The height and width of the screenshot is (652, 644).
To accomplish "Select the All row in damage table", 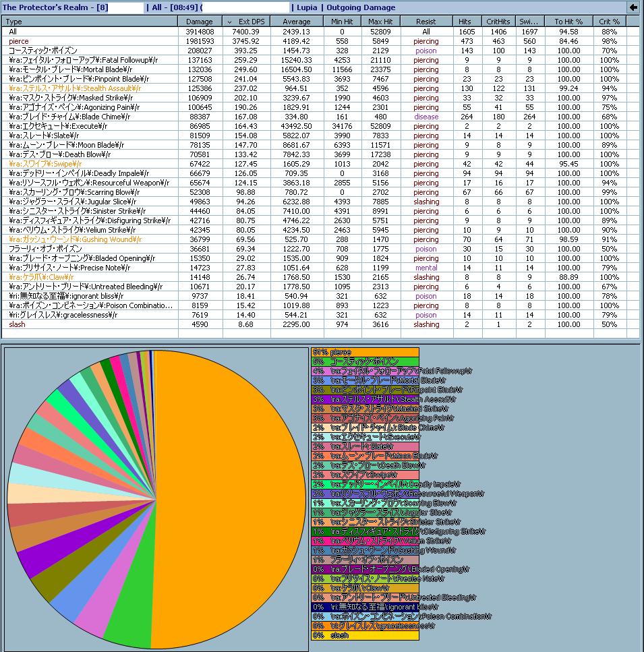I will (320, 32).
